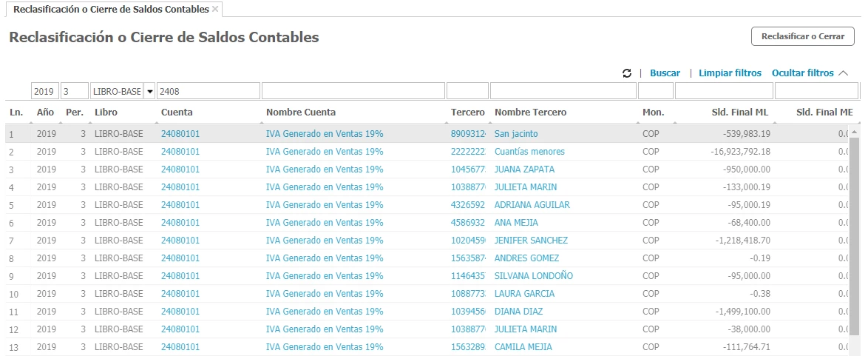Click the Reclasificar o Cerrar button
The image size is (868, 356).
click(803, 36)
